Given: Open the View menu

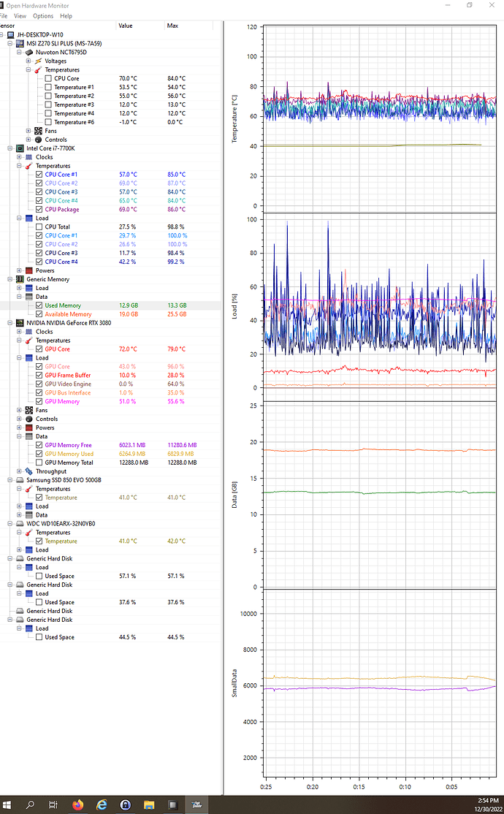Looking at the screenshot, I should coord(20,16).
